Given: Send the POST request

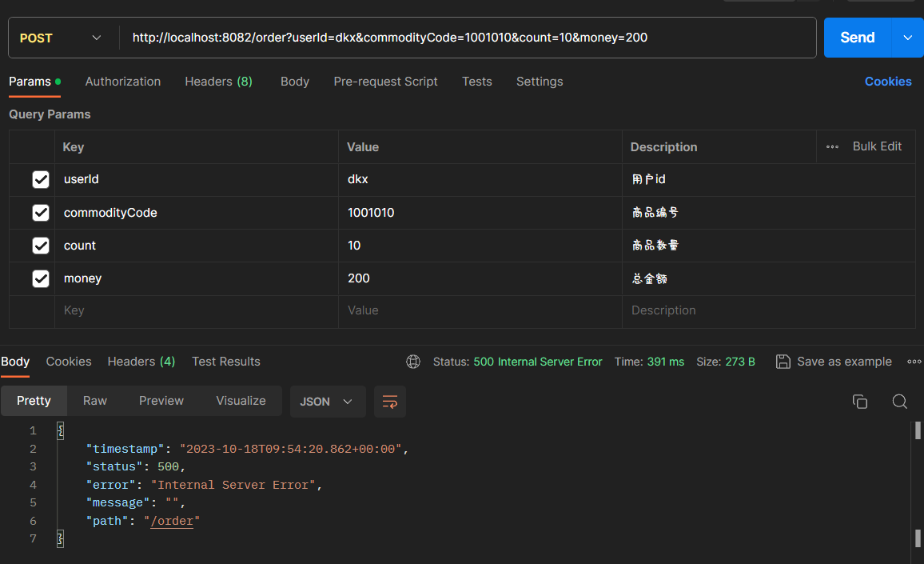Looking at the screenshot, I should [858, 38].
